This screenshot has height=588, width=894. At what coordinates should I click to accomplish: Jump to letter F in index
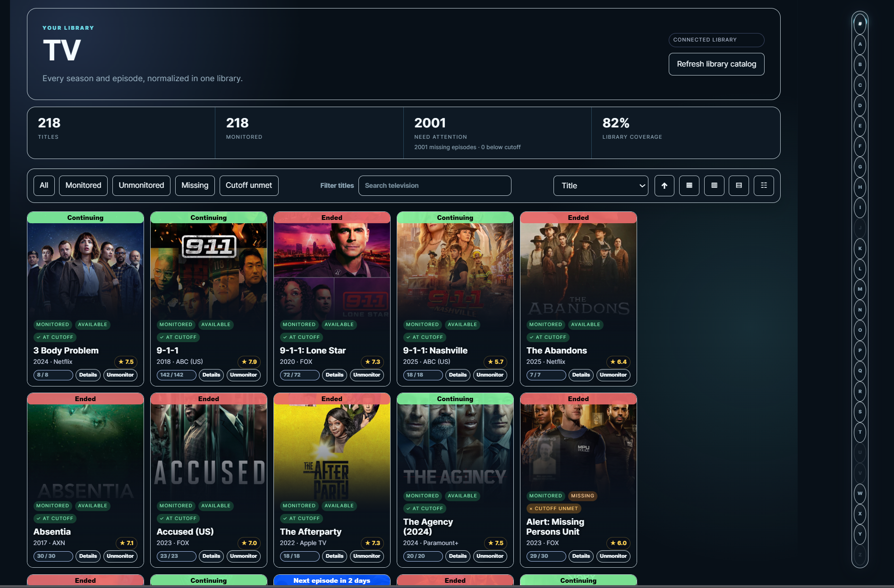pyautogui.click(x=860, y=146)
